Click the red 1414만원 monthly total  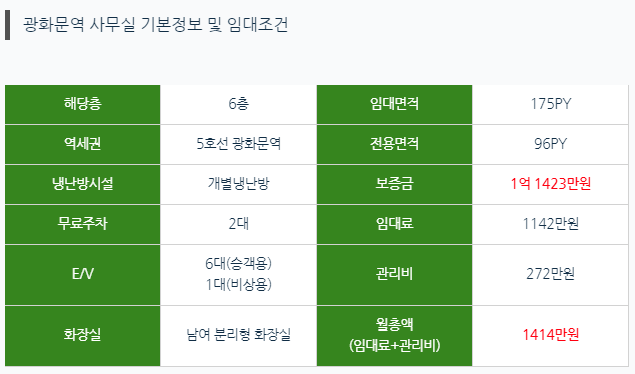coord(551,335)
